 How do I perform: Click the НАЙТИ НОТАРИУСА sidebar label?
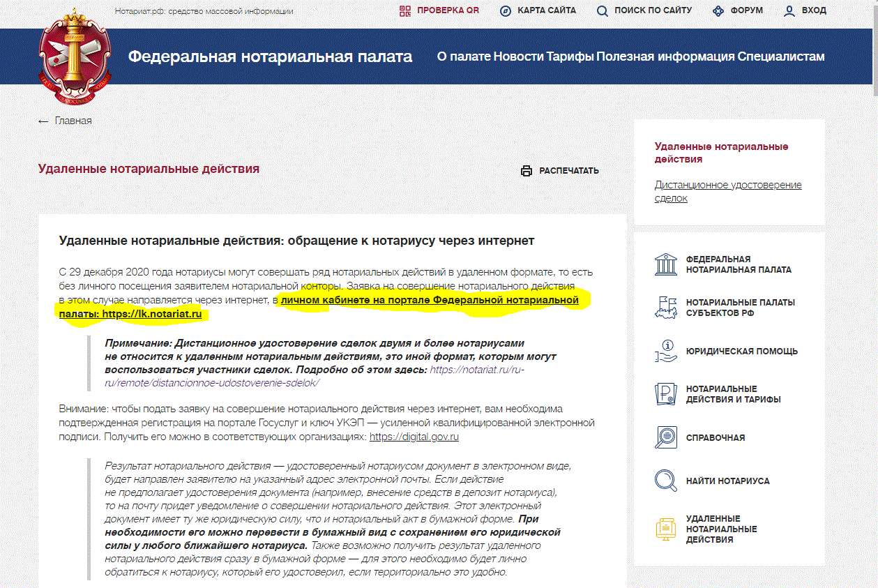728,481
